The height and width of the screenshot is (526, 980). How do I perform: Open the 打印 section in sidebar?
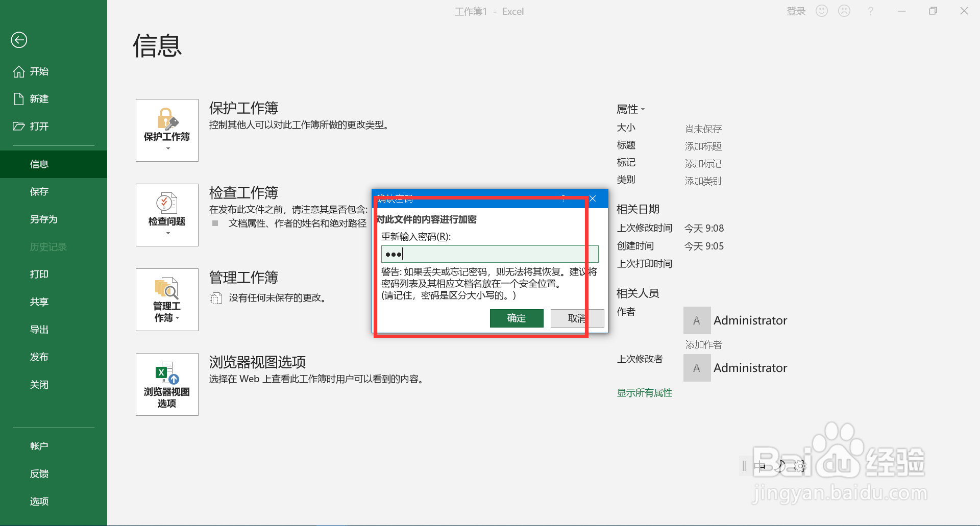point(39,274)
